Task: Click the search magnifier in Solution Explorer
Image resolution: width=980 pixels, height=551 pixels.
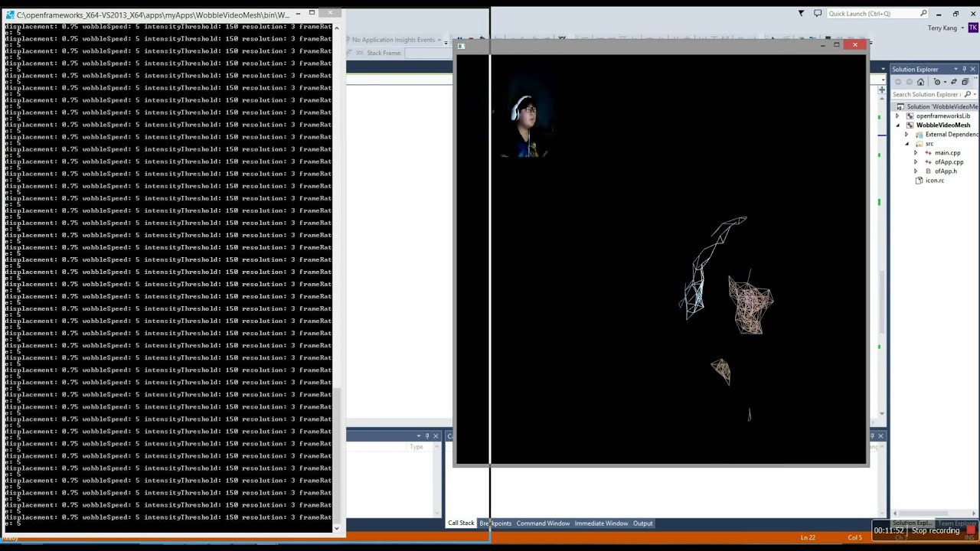Action: point(967,94)
